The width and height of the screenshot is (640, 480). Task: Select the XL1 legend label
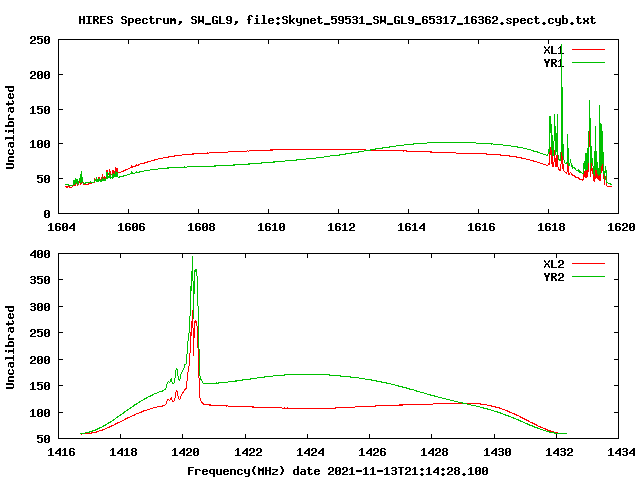click(553, 50)
